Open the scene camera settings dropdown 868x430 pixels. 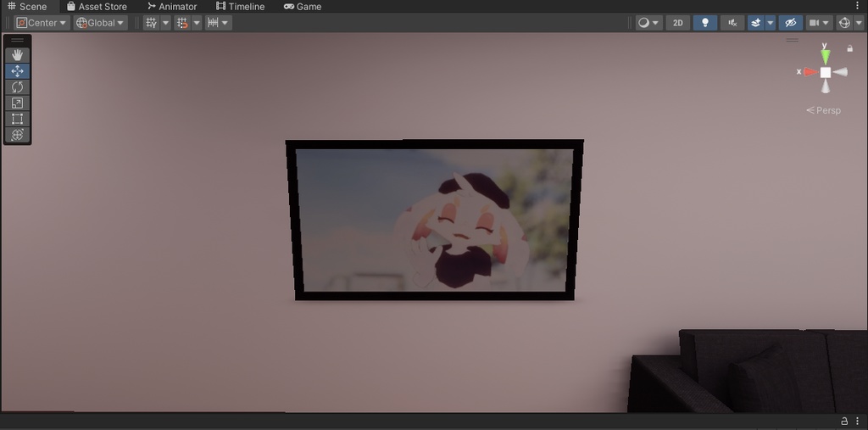tap(820, 23)
